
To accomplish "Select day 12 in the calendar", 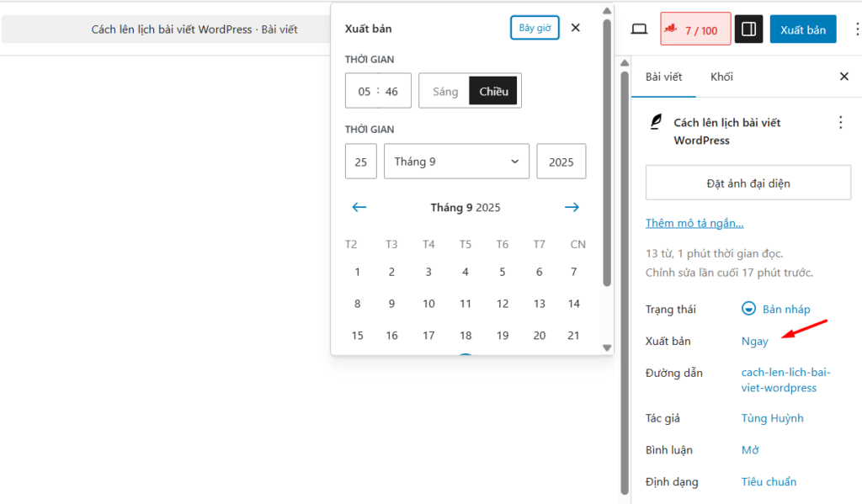I will [x=502, y=304].
